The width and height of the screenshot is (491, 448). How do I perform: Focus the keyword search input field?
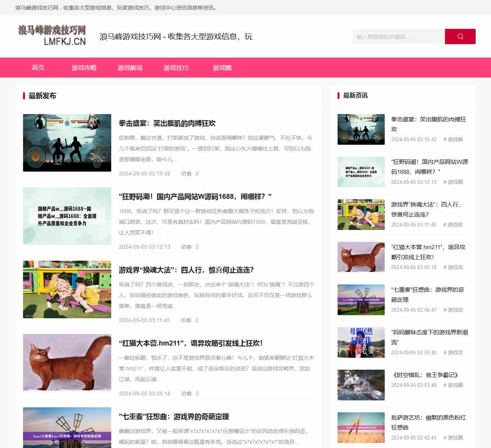(x=399, y=36)
